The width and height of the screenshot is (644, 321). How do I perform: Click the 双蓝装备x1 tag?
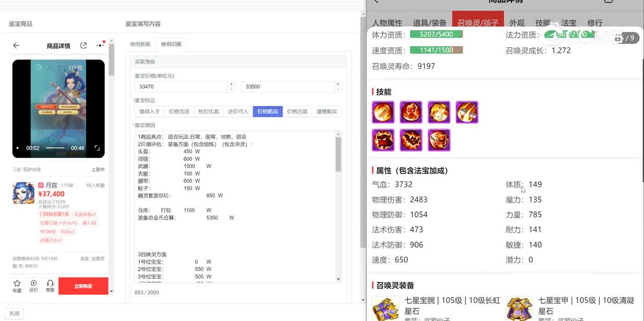tap(85, 214)
